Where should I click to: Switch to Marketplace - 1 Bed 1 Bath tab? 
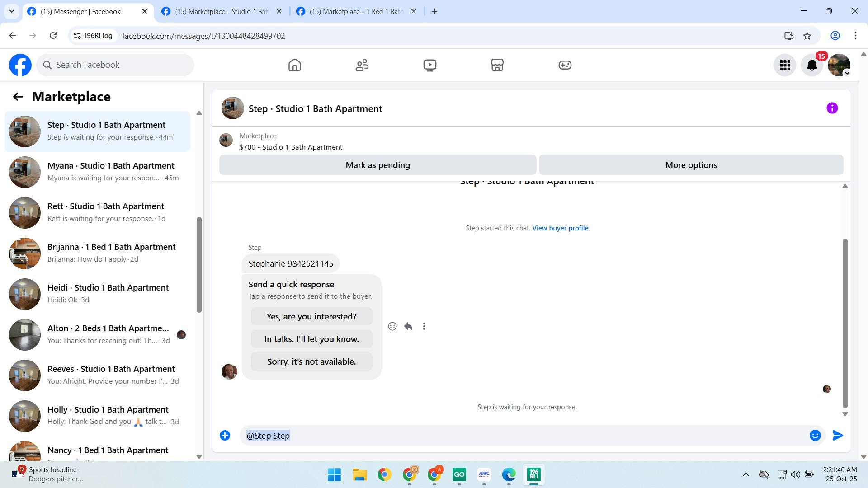356,12
